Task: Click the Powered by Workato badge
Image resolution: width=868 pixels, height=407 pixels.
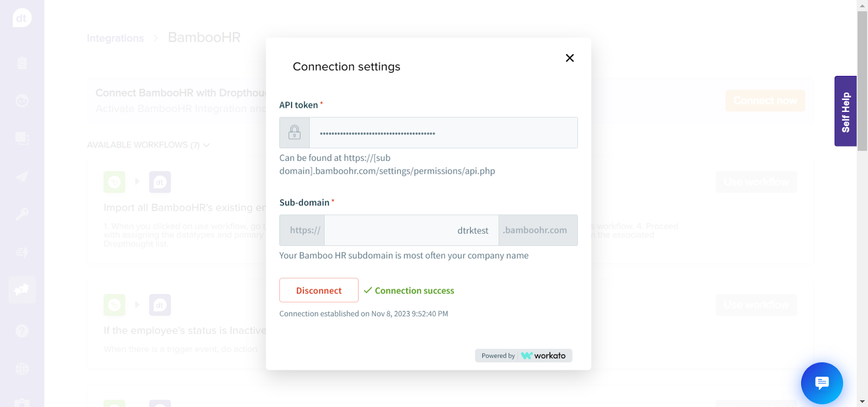Action: (524, 356)
